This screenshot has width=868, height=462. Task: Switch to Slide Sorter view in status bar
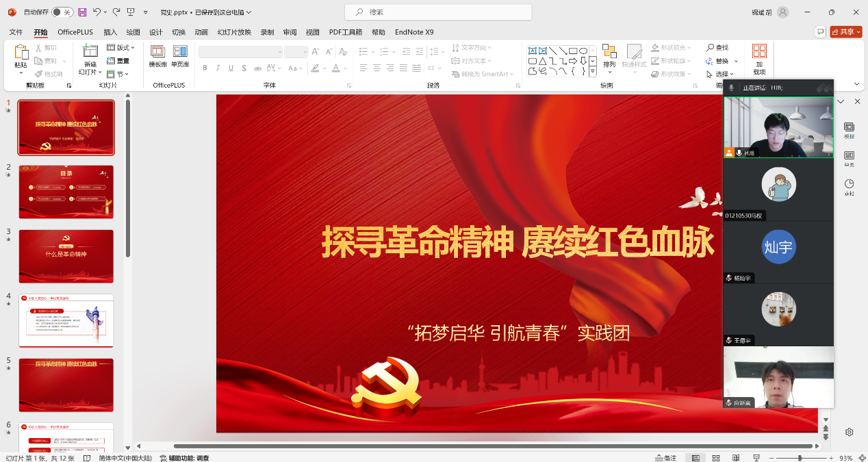715,458
